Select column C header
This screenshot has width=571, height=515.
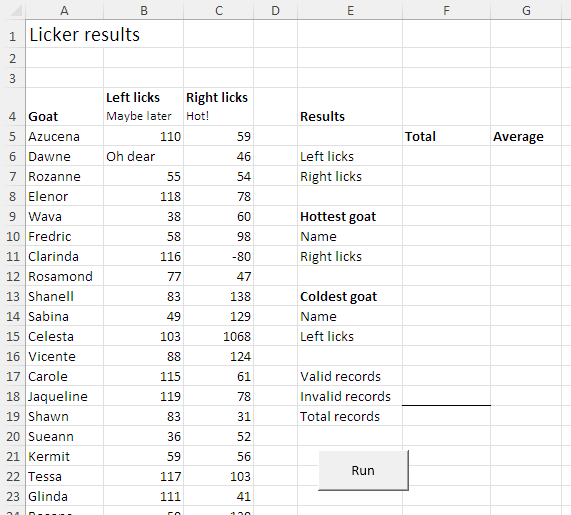218,10
